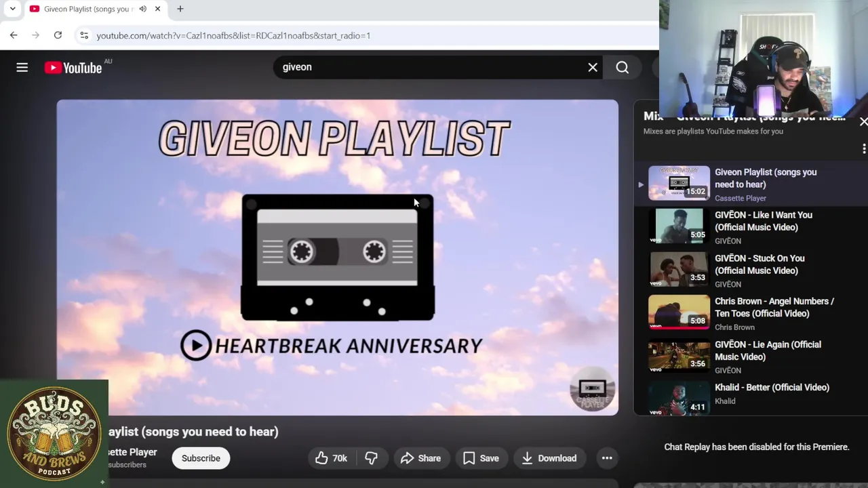Open site information icon in address bar

click(x=83, y=35)
